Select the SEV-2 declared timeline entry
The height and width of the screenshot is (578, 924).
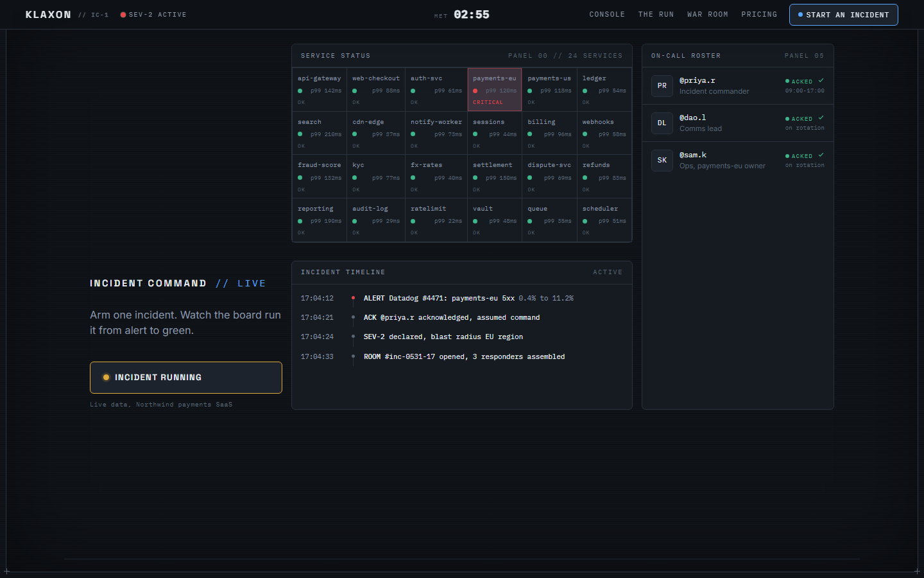[461, 337]
